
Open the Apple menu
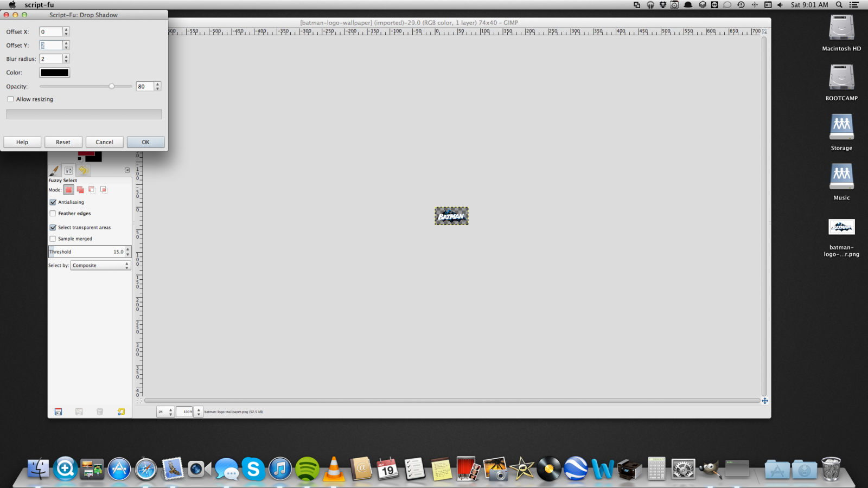pos(12,5)
